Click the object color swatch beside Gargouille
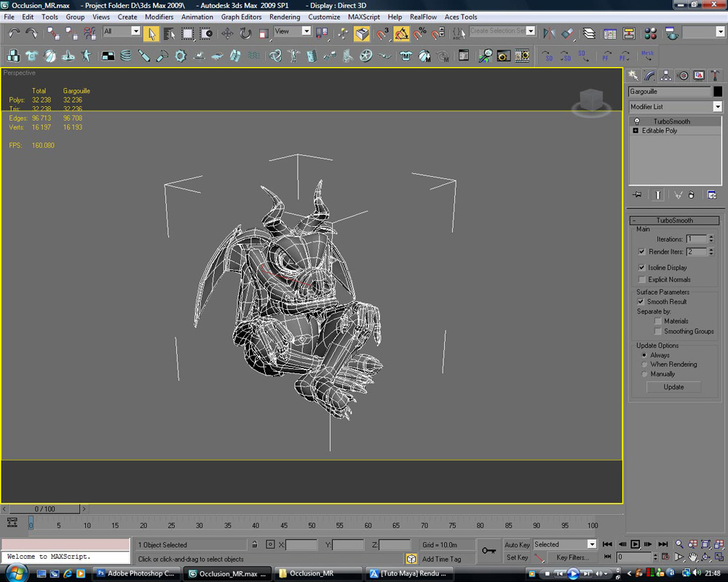The height and width of the screenshot is (582, 728). click(x=718, y=92)
